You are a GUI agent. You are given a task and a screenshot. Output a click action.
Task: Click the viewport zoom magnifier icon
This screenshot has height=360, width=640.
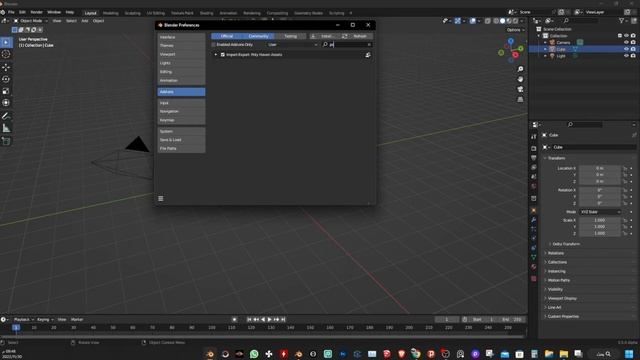520,69
